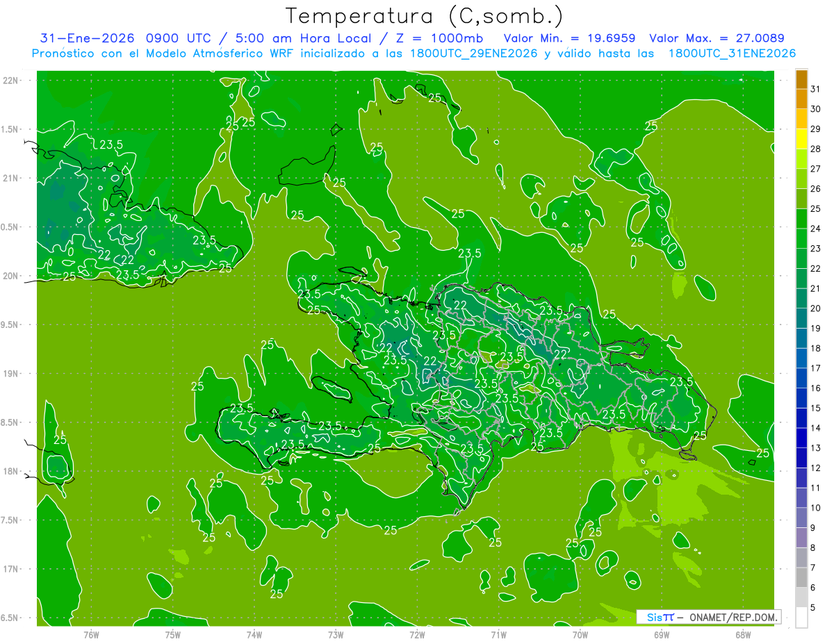Image resolution: width=834 pixels, height=644 pixels.
Task: Click longitude axis label '73W'
Action: coord(336,634)
